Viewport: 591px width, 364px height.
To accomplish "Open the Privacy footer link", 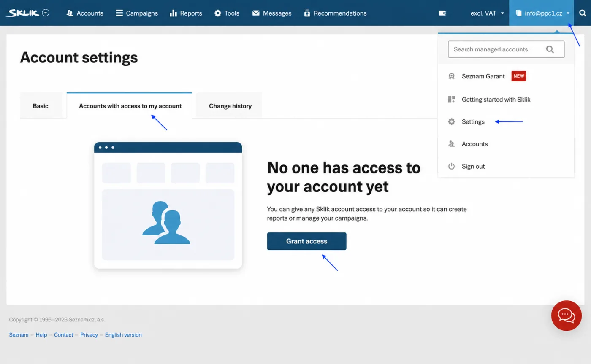I will [89, 335].
